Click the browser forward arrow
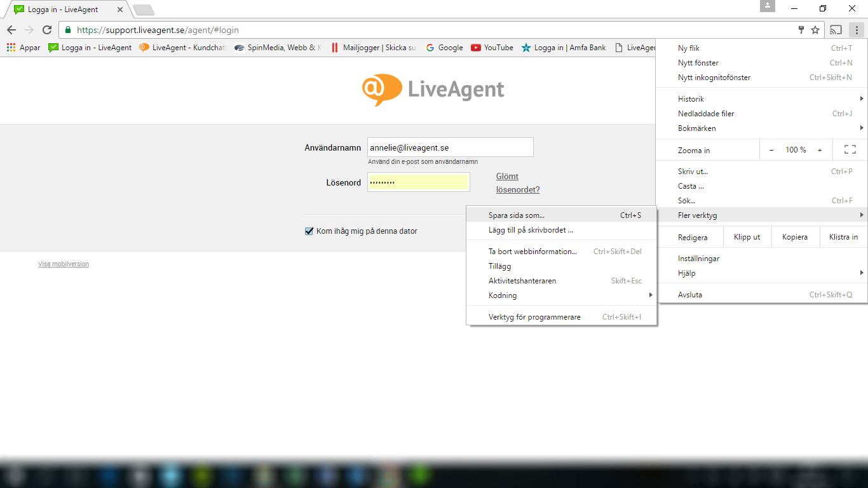The width and height of the screenshot is (868, 488). tap(29, 30)
